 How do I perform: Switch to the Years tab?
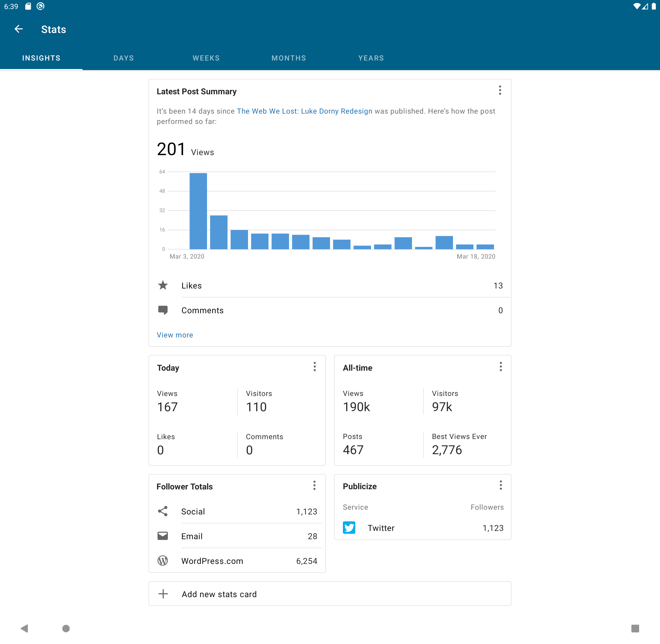click(x=371, y=58)
